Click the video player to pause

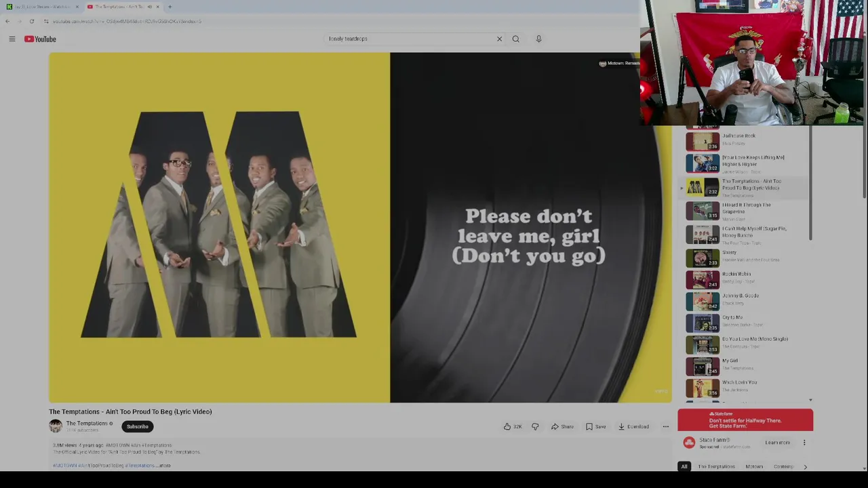point(360,228)
